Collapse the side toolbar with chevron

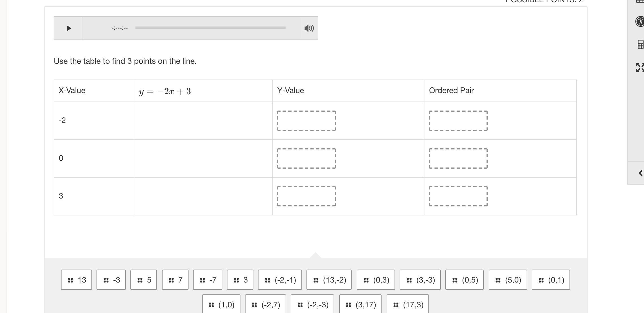(x=640, y=173)
